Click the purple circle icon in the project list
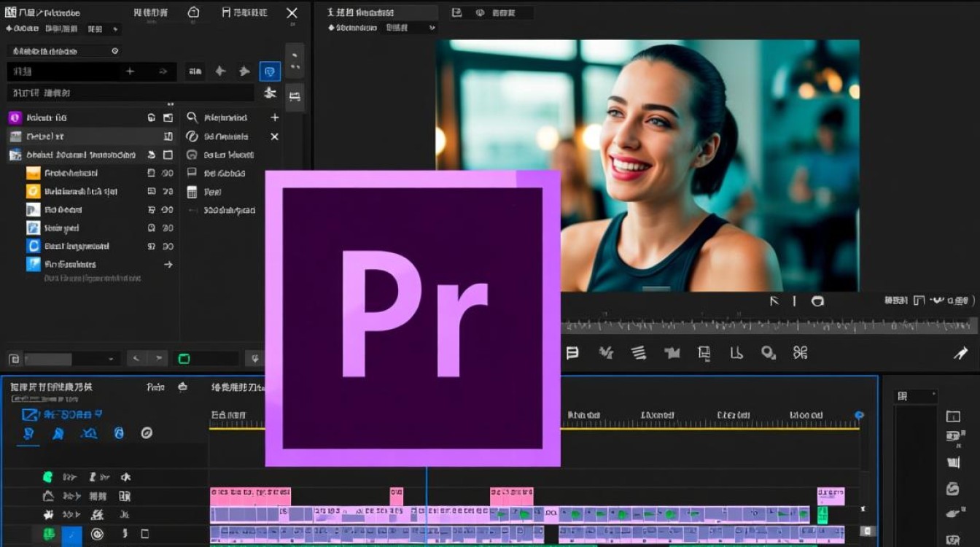The image size is (980, 547). [15, 117]
